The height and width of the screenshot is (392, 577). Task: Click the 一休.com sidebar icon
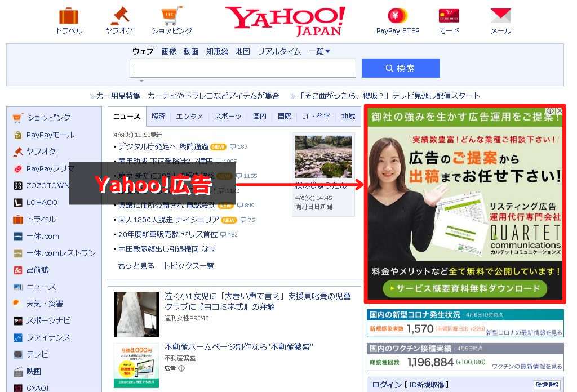(x=17, y=237)
